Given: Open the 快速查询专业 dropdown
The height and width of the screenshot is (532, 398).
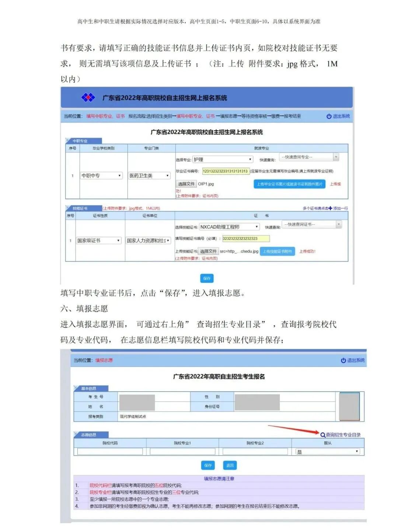Looking at the screenshot, I should 309,157.
